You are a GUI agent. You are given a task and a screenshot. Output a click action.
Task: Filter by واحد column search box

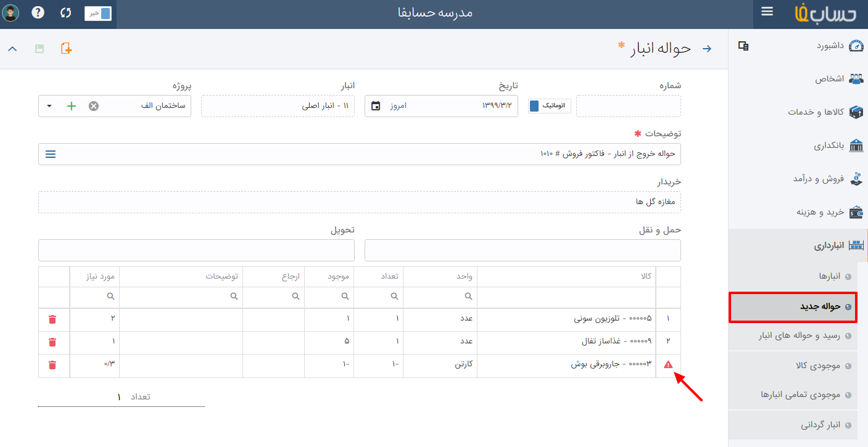tap(440, 297)
